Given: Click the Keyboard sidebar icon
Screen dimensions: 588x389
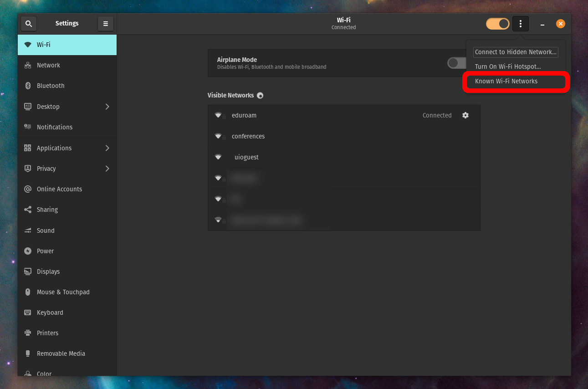Looking at the screenshot, I should coord(28,312).
